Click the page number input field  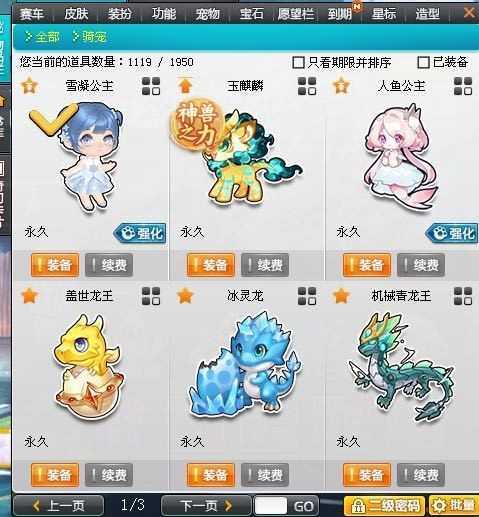coord(270,506)
